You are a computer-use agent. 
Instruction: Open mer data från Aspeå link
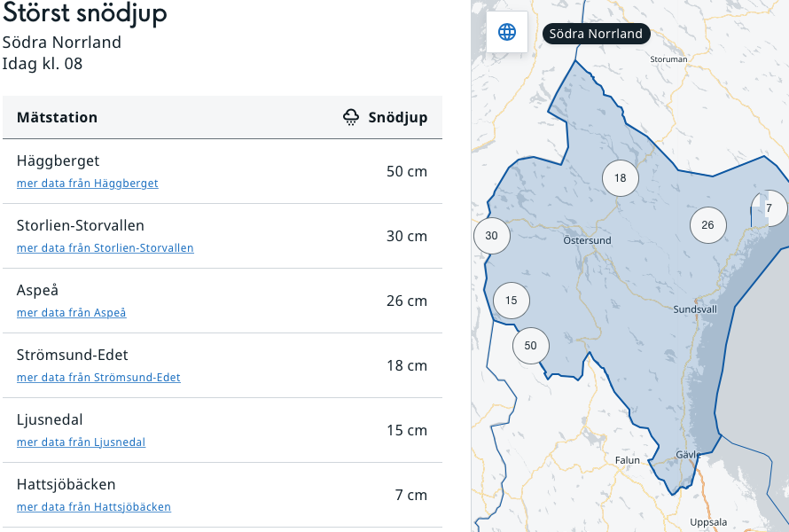pos(71,313)
